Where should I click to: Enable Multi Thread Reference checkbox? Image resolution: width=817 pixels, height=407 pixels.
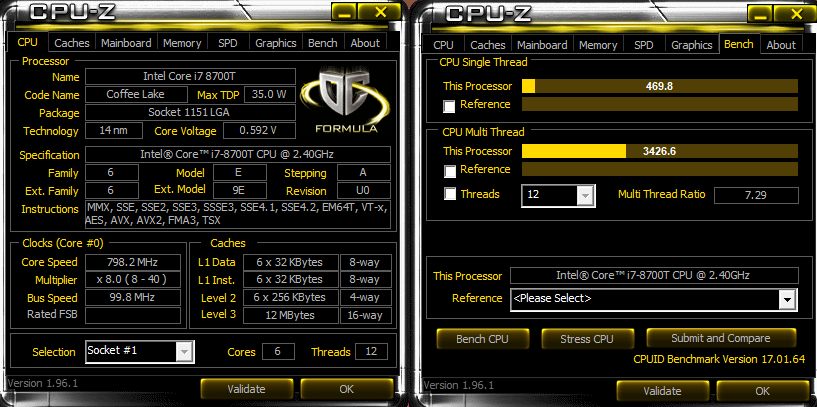click(x=449, y=171)
